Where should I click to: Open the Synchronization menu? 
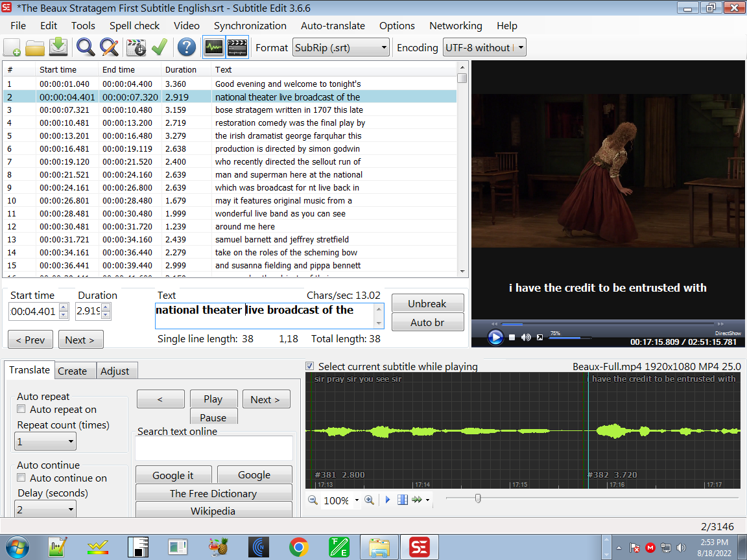point(250,26)
